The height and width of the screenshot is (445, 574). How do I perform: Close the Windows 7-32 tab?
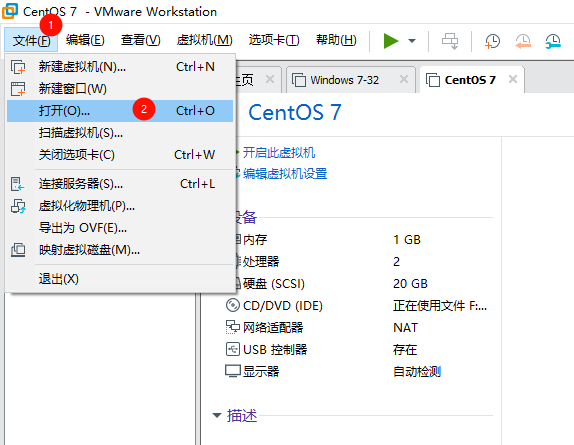coord(404,79)
